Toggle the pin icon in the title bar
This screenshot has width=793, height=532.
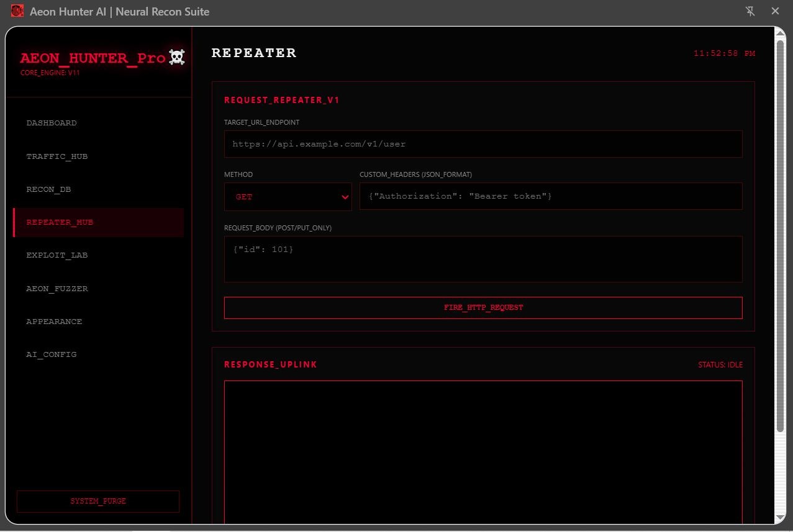click(x=750, y=11)
